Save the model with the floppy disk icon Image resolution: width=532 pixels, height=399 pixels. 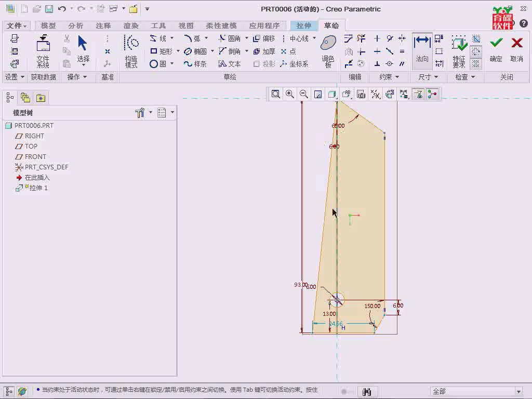coord(49,9)
